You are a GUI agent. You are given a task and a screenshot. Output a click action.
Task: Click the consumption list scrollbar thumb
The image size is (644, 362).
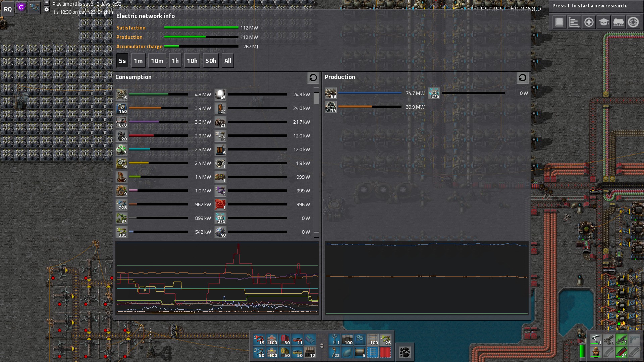tap(316, 98)
